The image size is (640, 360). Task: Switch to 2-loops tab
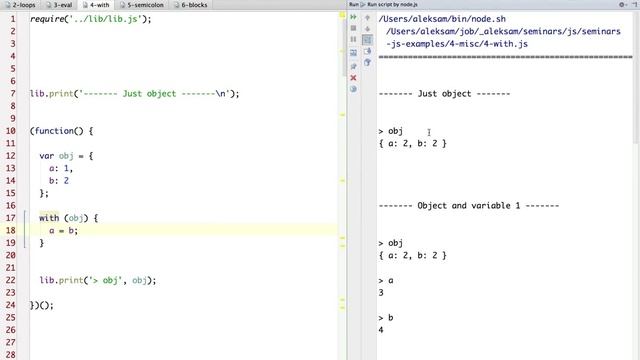pyautogui.click(x=20, y=5)
